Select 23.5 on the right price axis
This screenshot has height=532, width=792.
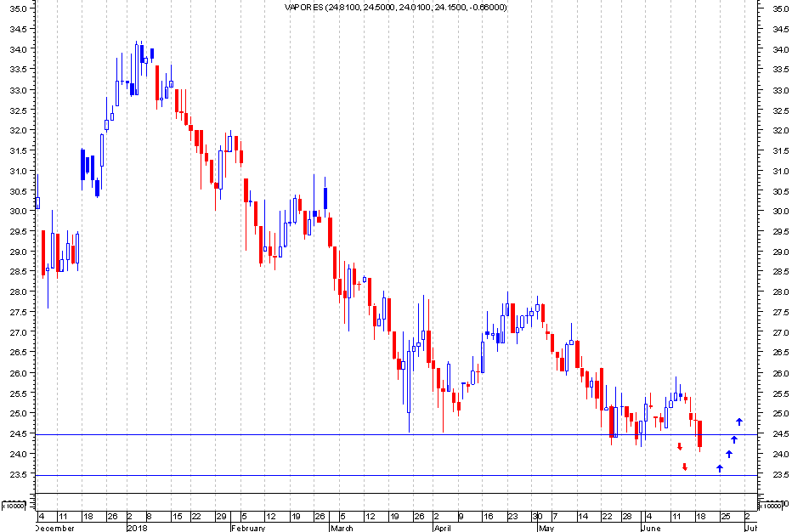[780, 474]
